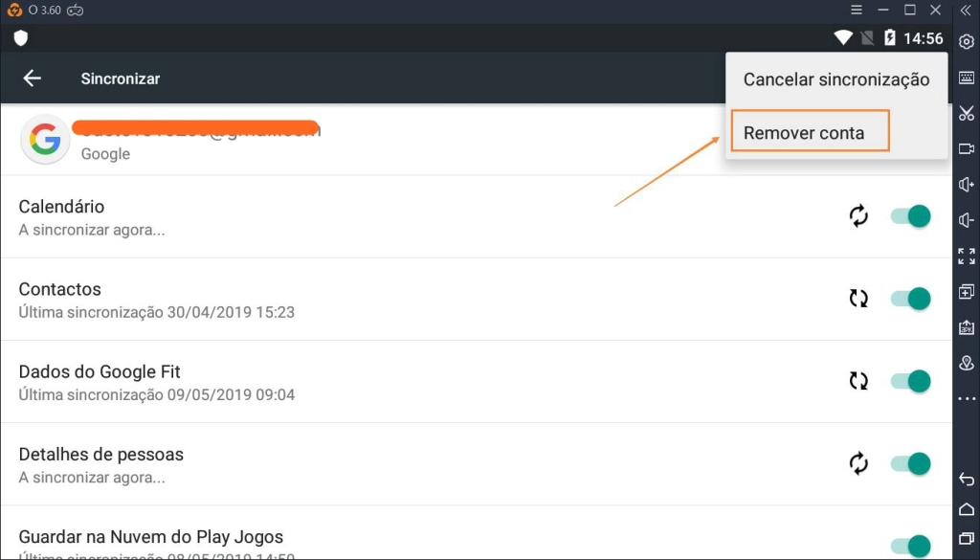Image resolution: width=980 pixels, height=560 pixels.
Task: Tap Android back button in sidebar
Action: point(967,480)
